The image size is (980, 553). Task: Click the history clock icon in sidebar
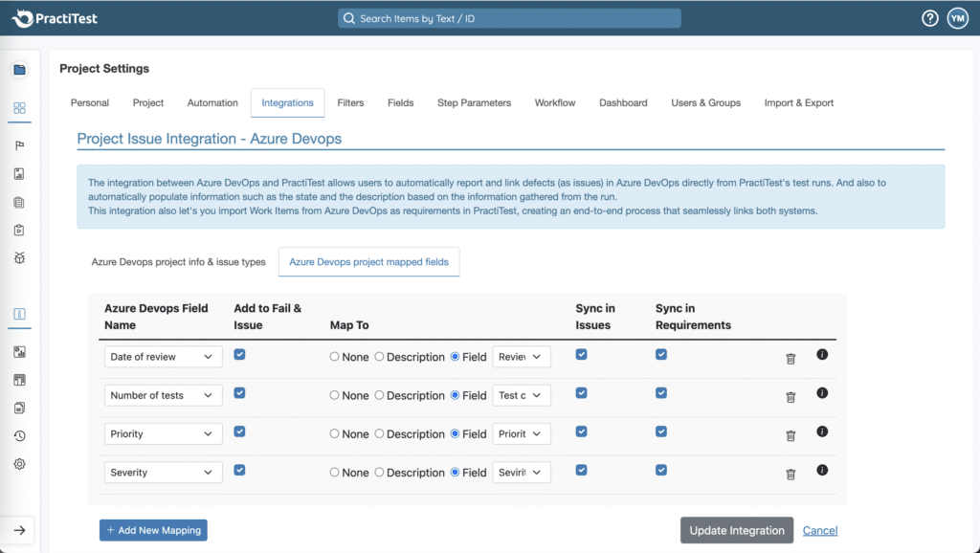[19, 433]
